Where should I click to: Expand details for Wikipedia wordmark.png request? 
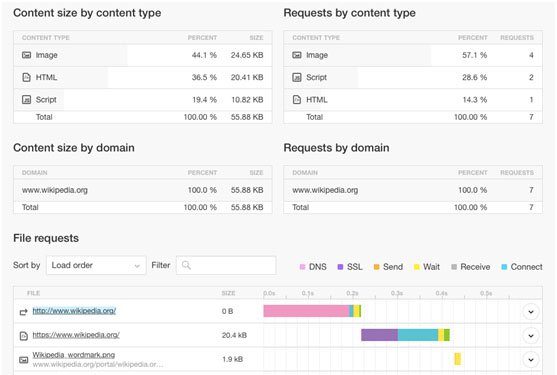(531, 359)
